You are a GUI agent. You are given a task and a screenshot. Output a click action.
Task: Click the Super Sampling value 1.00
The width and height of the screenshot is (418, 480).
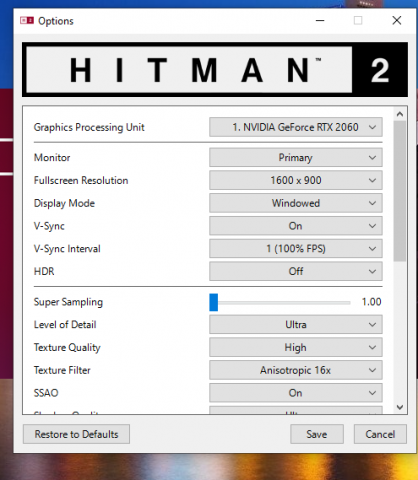(371, 302)
